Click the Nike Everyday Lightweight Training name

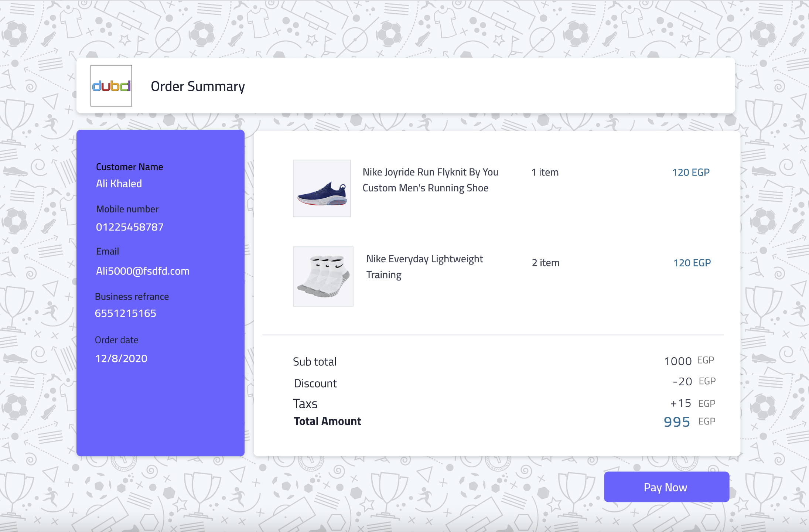(x=424, y=267)
